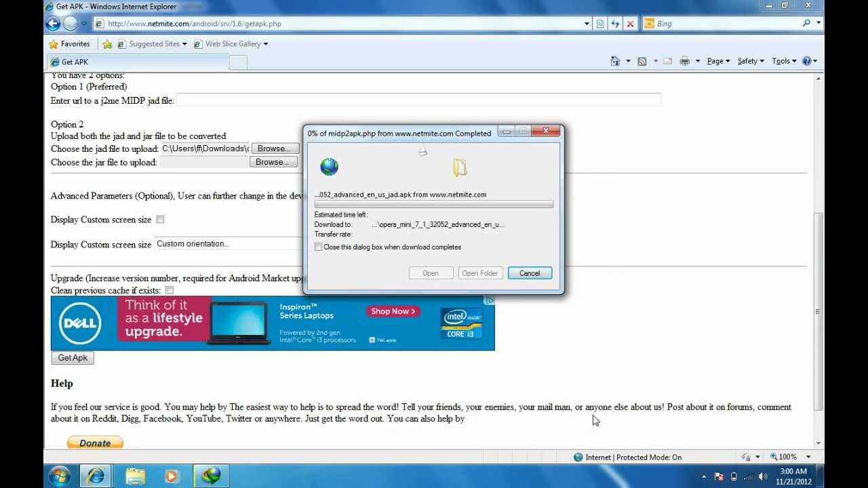
Task: Open the Favorites star button
Action: click(69, 44)
